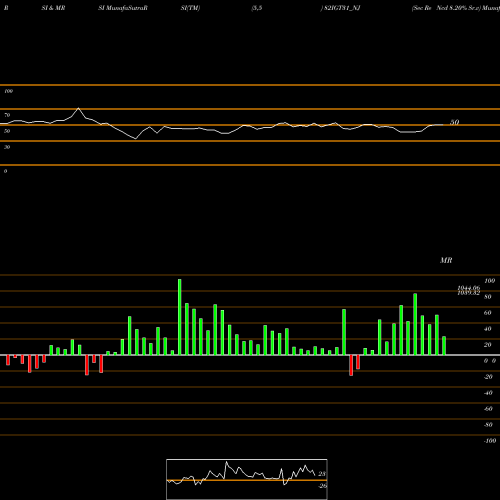This screenshot has height=500, width=500.
Task: Click the 'MR' panel title
Action: (446, 260)
